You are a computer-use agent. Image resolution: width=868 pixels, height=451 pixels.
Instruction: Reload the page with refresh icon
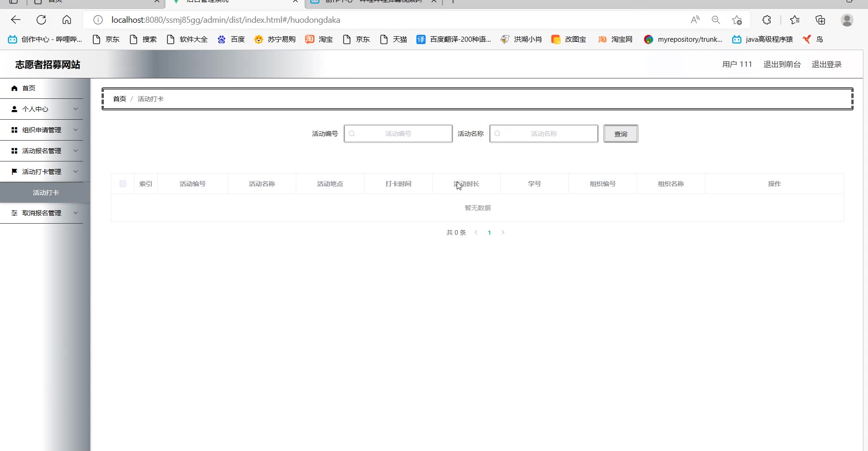coord(41,20)
